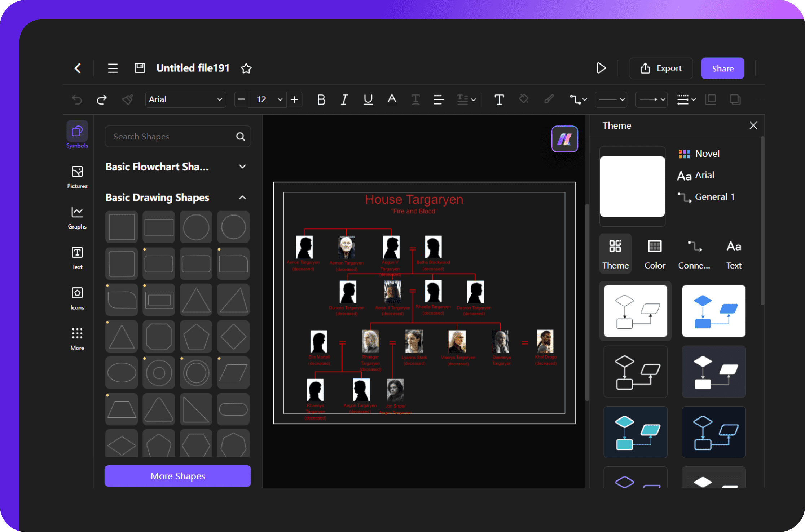Select the Text tool in toolbar
Viewport: 805px width, 532px height.
pyautogui.click(x=499, y=99)
